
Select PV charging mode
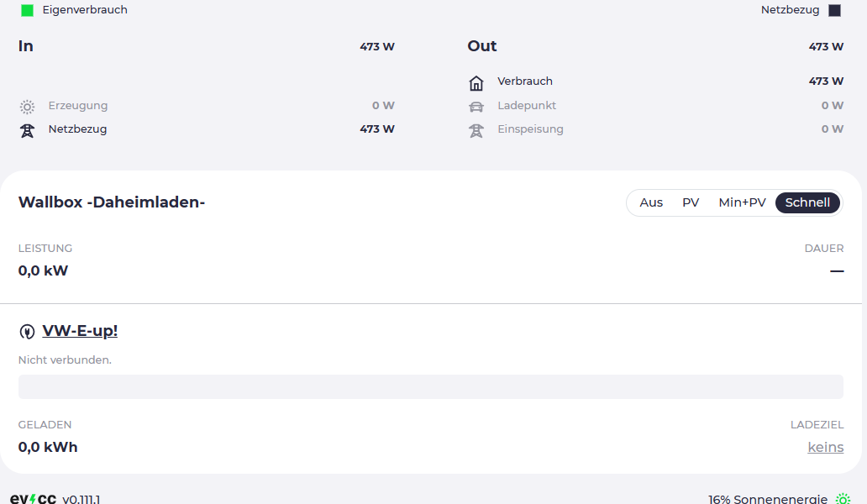click(691, 202)
